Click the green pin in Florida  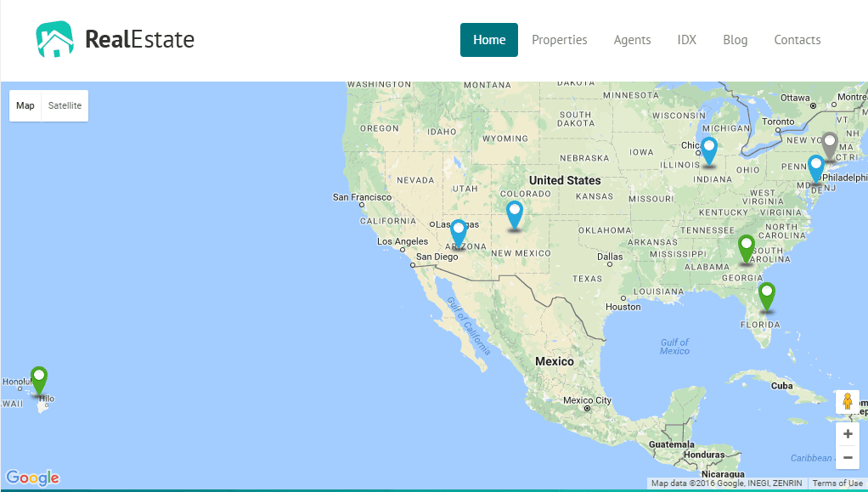(x=767, y=297)
